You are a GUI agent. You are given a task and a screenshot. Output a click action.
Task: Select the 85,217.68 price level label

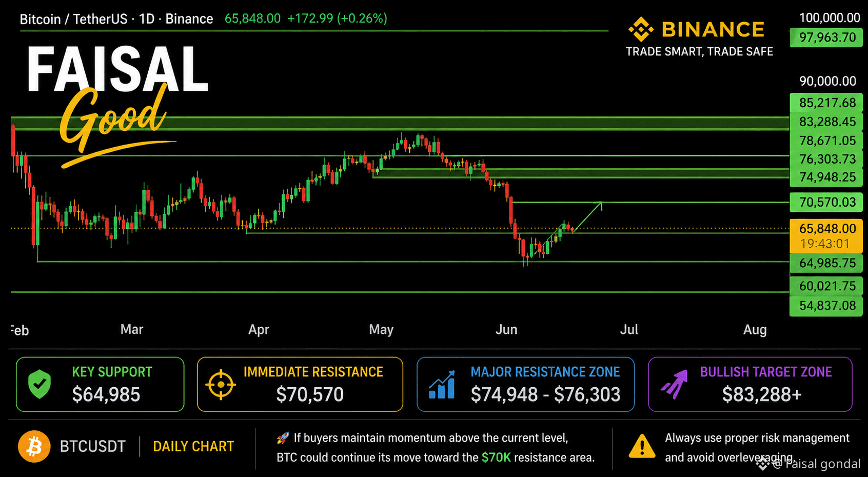826,103
